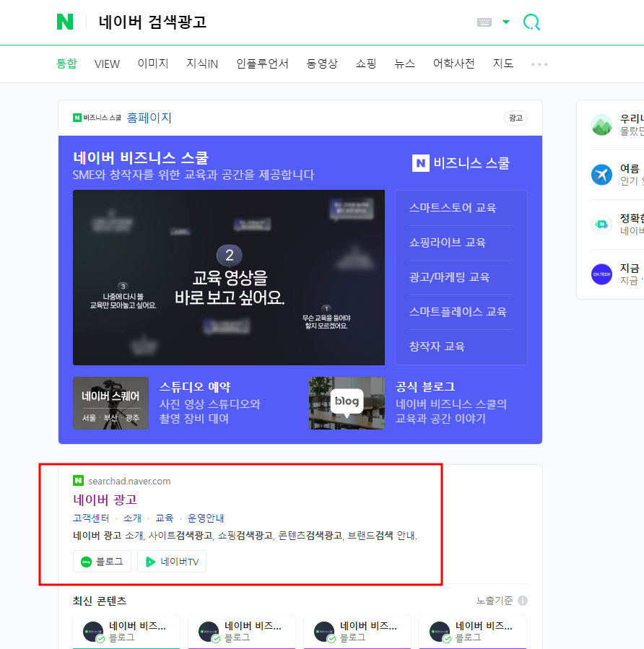Image resolution: width=644 pixels, height=649 pixels.
Task: Click the blog office thumbnail
Action: pos(347,403)
